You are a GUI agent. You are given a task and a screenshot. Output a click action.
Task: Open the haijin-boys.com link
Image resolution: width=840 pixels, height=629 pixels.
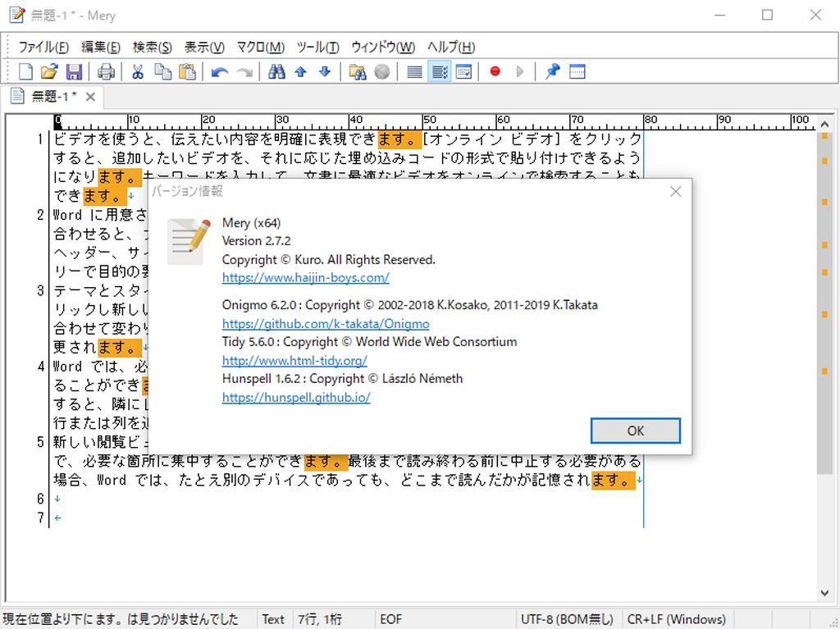(x=305, y=277)
